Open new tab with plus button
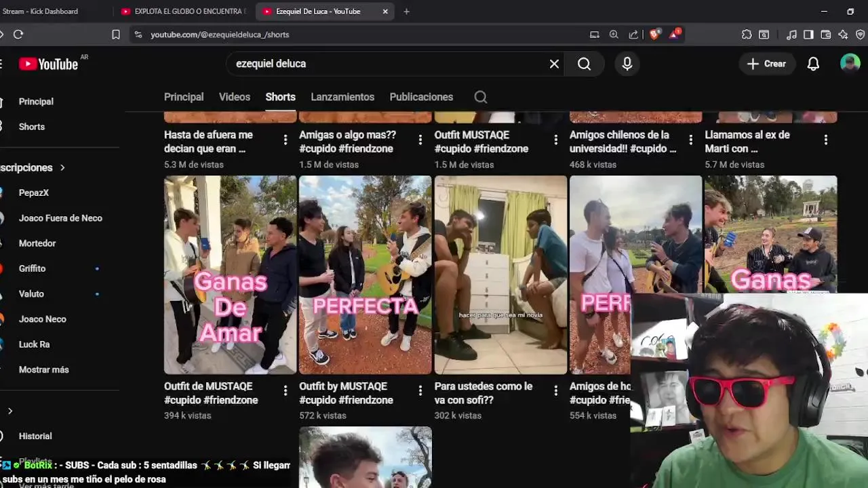 (406, 12)
